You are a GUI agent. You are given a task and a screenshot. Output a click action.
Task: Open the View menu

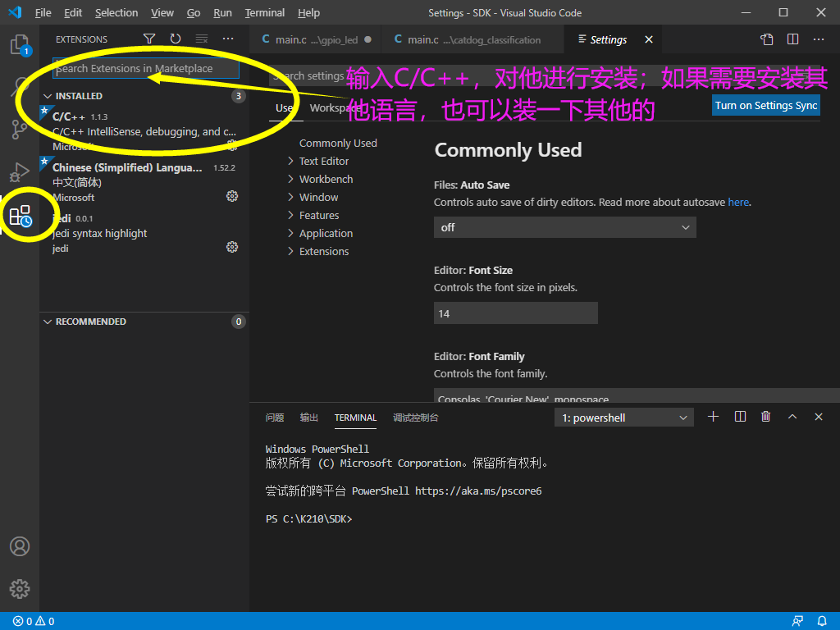coord(162,12)
